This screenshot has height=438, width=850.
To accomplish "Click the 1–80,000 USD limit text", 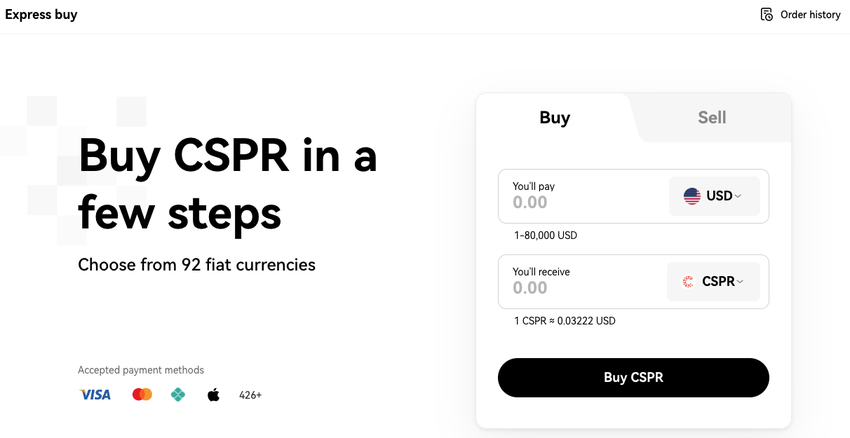I will pos(545,236).
